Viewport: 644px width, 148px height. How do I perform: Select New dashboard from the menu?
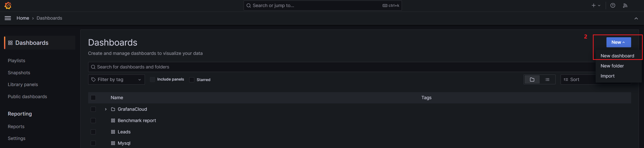(x=617, y=56)
